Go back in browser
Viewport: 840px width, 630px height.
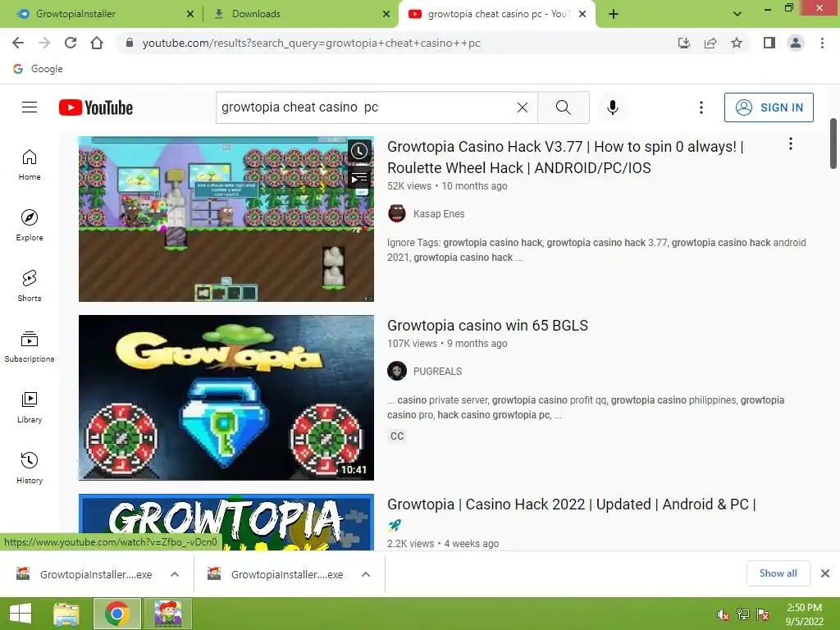point(18,43)
